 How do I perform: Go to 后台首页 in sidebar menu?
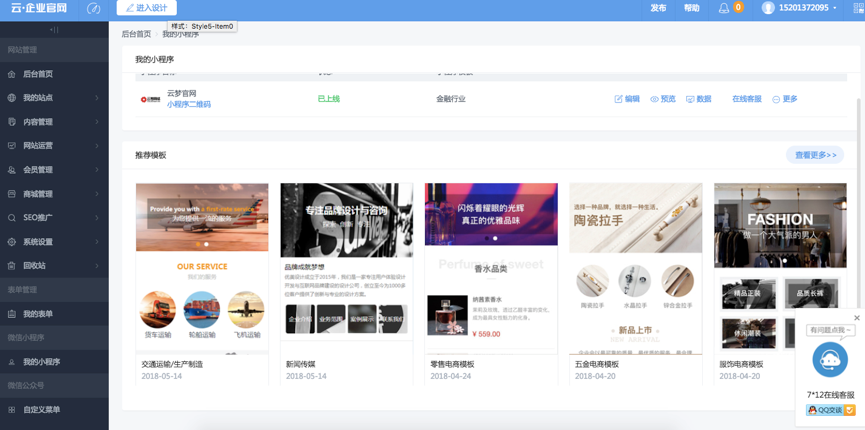38,74
